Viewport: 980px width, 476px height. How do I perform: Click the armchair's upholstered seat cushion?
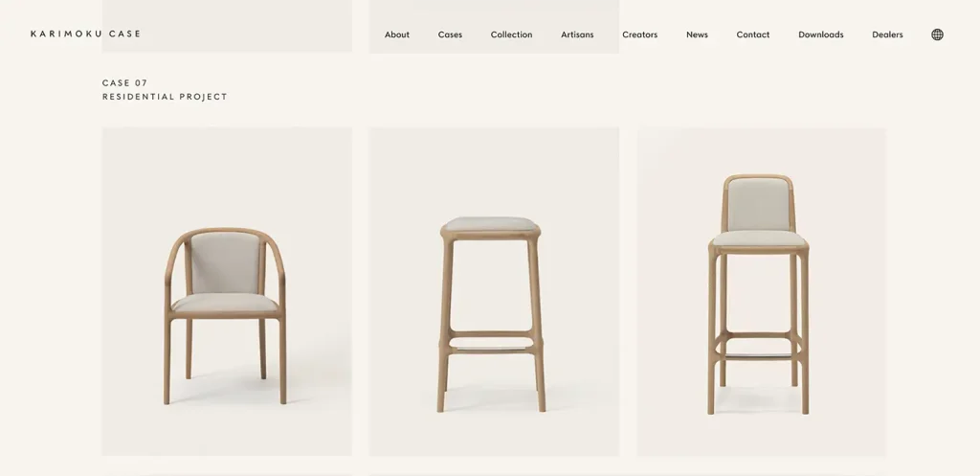tap(226, 304)
